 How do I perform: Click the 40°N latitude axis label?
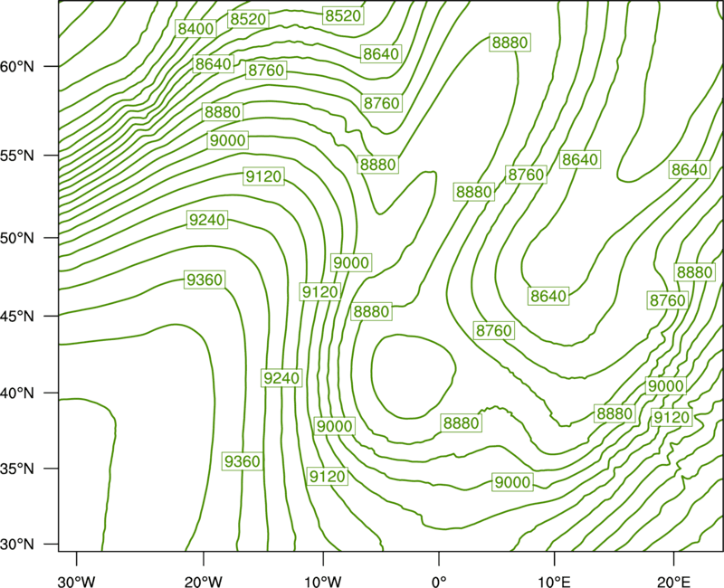coord(17,394)
